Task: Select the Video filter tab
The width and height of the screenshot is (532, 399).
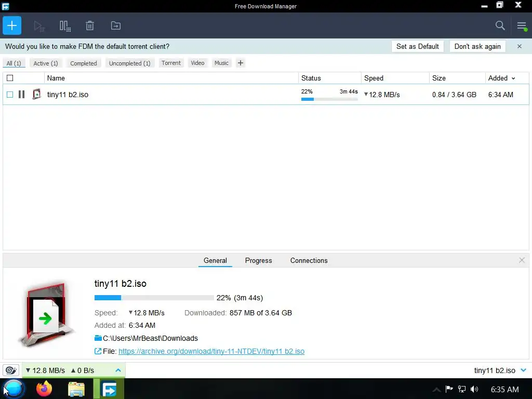Action: point(197,63)
